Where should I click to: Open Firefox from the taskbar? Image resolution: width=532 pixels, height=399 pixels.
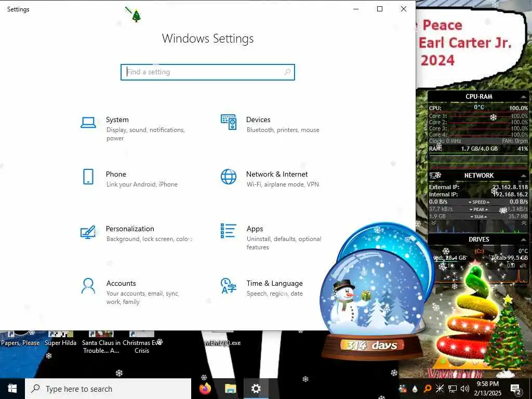pyautogui.click(x=205, y=389)
